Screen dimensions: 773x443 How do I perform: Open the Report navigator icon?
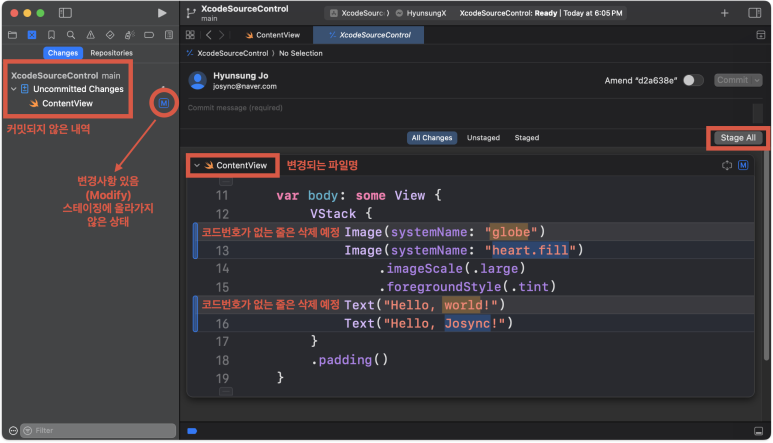[169, 35]
